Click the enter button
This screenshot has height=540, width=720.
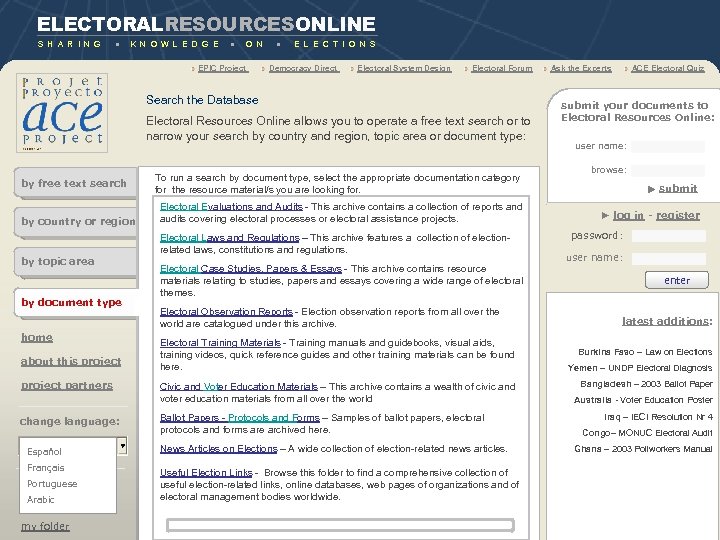677,280
